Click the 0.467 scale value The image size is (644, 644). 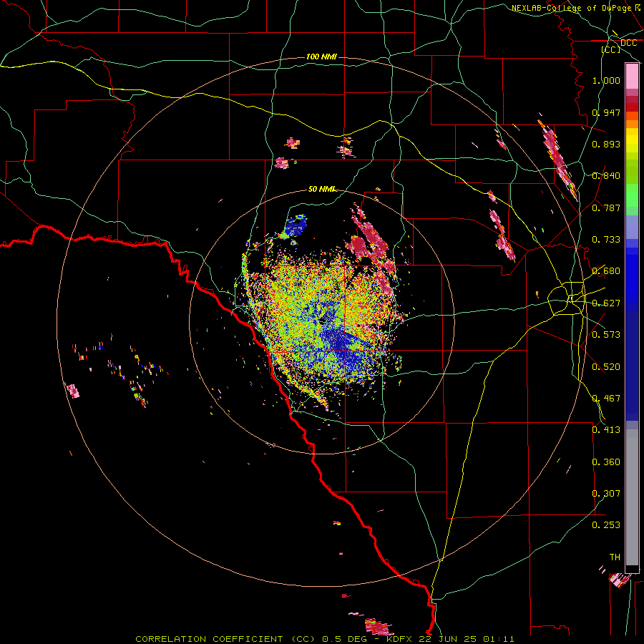coord(606,399)
